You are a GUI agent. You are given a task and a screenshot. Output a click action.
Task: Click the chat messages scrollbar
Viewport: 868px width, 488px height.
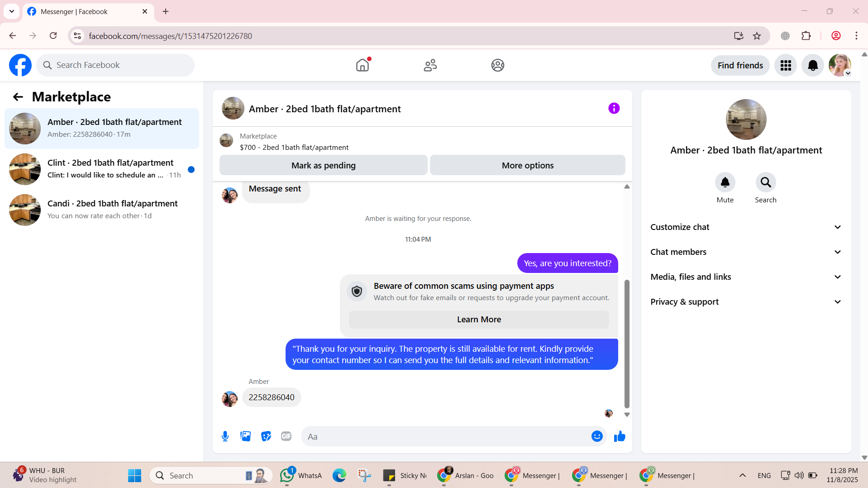point(627,344)
